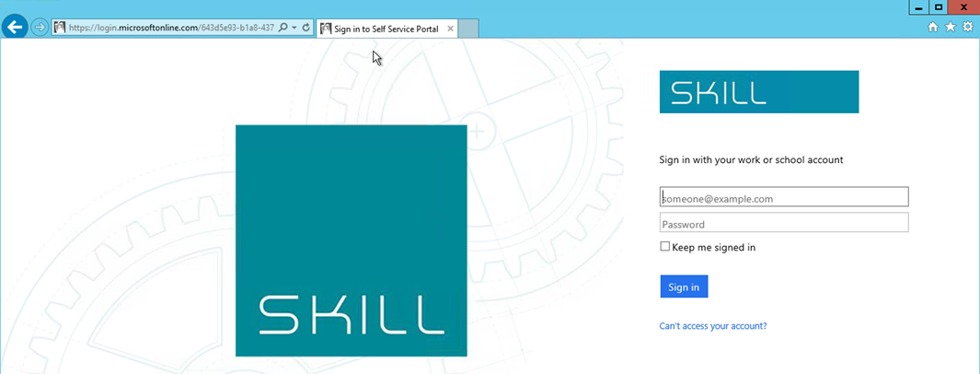Click the site favicon in address bar
Screen dimensions: 980x374
[60, 28]
